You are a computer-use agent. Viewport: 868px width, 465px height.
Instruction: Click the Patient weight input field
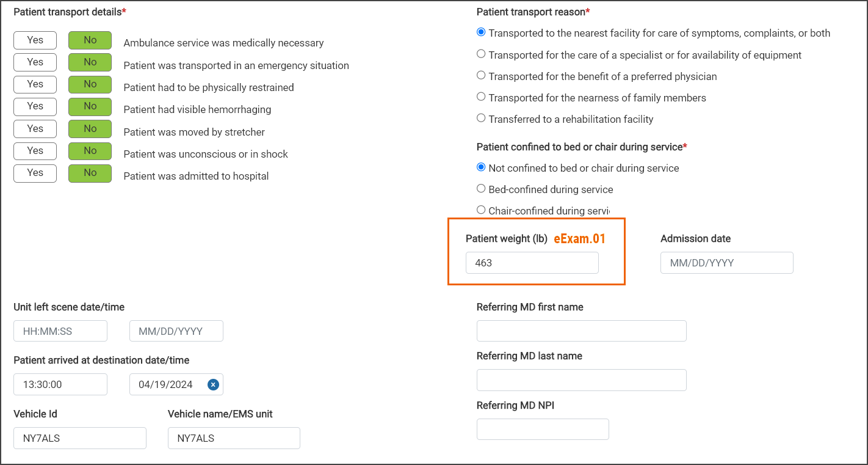532,263
